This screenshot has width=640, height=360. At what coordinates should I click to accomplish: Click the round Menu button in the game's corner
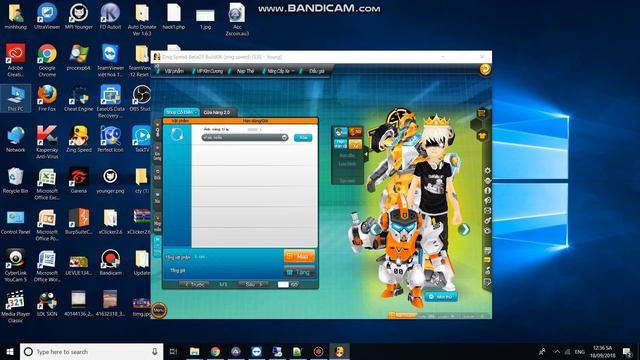[159, 310]
